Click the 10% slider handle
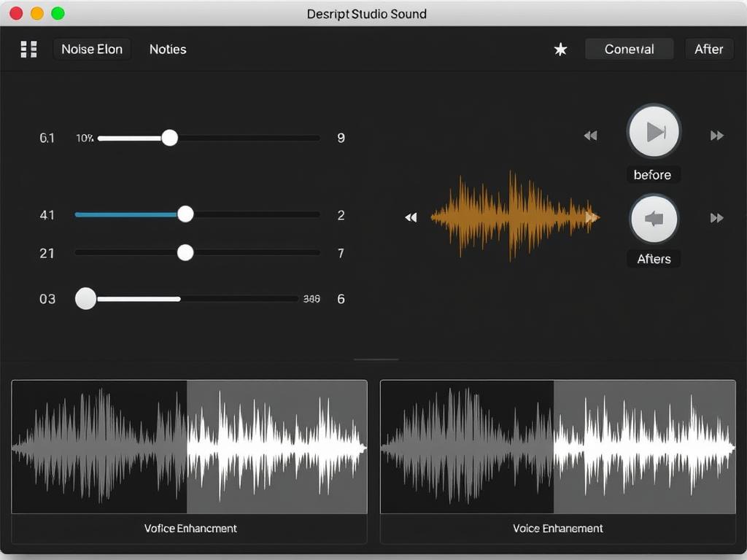Viewport: 747px width, 560px height. pos(169,138)
